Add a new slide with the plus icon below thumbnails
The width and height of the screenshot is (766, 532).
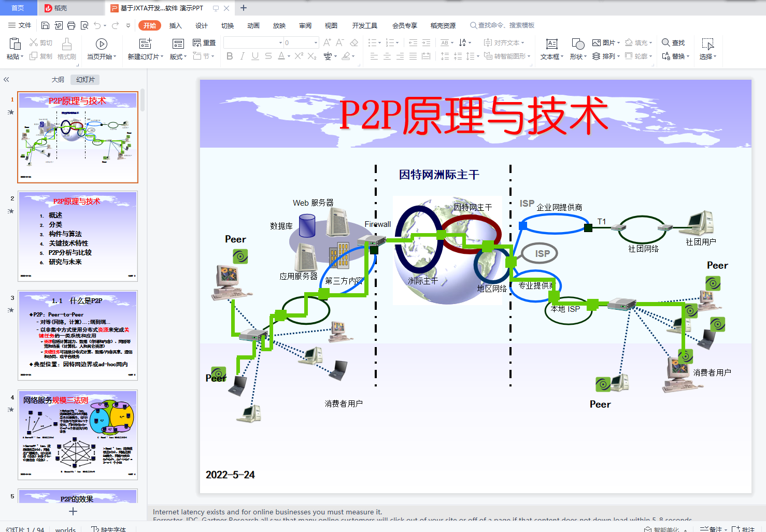[73, 511]
